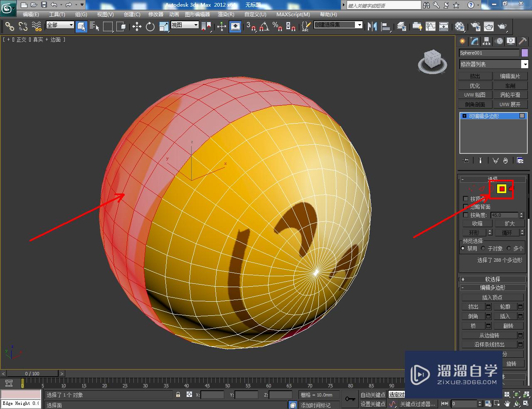The width and height of the screenshot is (532, 409).
Task: Choose the Rectangular Selection Region tool
Action: (x=108, y=27)
